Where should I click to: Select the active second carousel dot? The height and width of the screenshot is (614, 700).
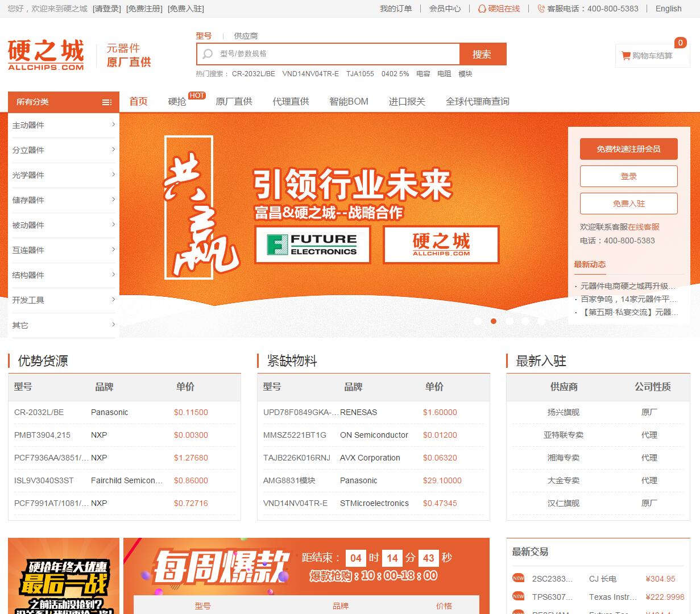[494, 321]
